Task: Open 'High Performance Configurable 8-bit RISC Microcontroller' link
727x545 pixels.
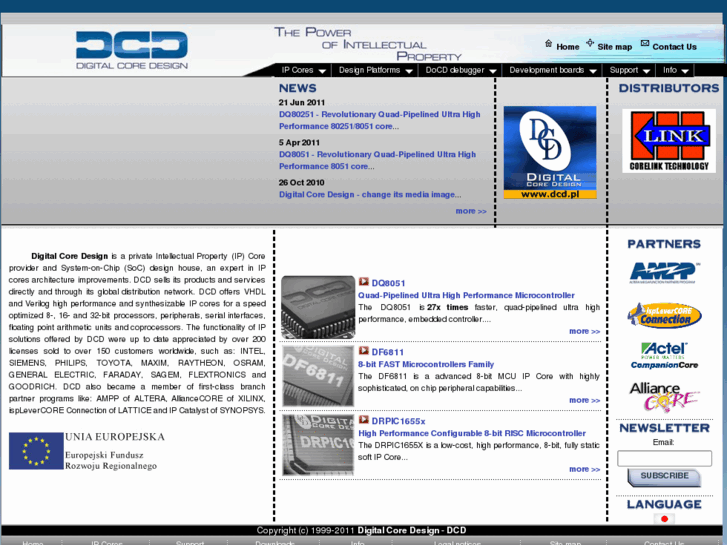Action: 472,434
